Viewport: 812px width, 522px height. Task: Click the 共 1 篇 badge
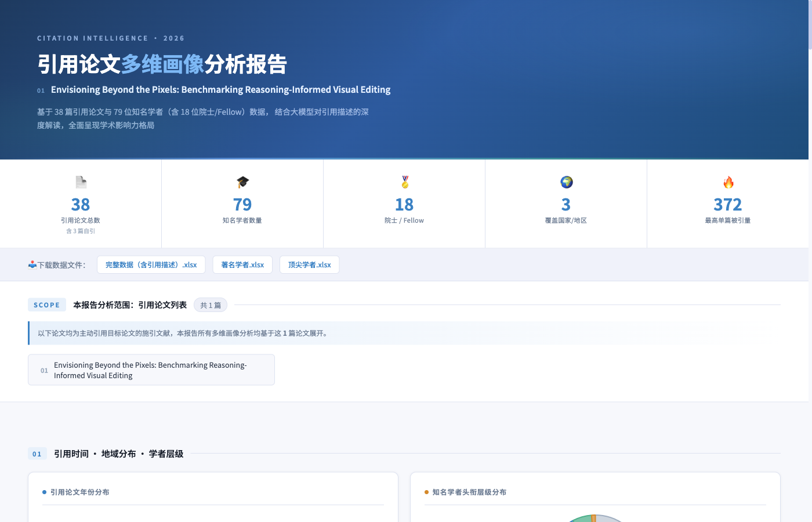point(210,304)
